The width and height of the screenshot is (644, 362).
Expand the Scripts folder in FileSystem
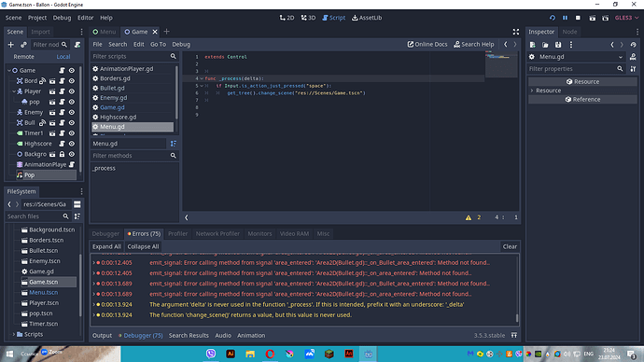pyautogui.click(x=14, y=334)
